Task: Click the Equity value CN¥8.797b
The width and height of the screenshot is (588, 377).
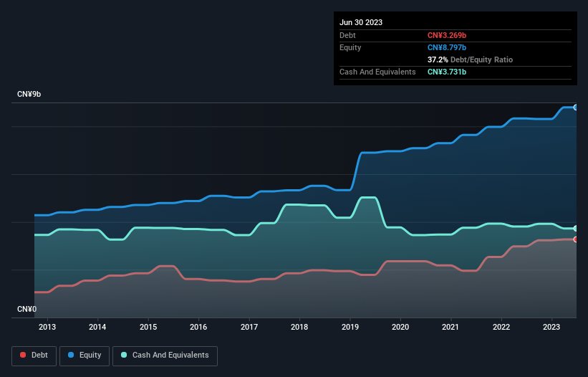Action: tap(447, 47)
